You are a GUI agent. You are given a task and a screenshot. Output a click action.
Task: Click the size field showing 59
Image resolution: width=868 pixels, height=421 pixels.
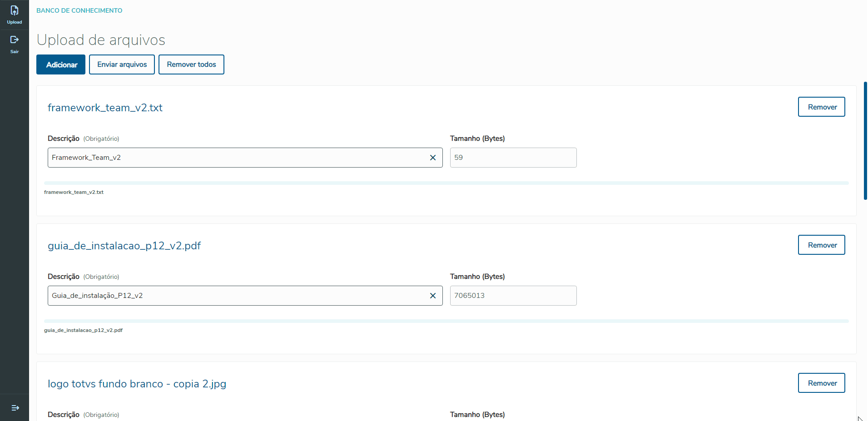pyautogui.click(x=513, y=158)
